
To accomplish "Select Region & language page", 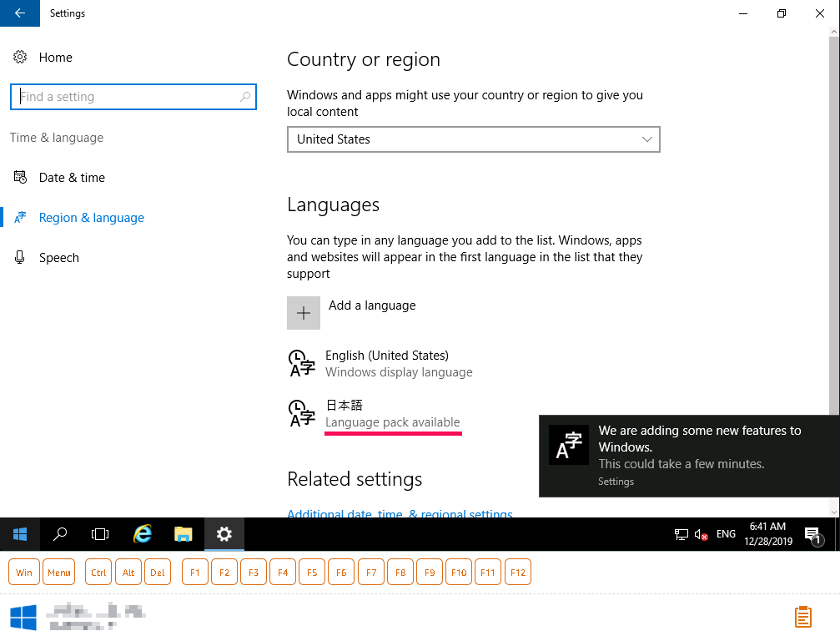I will (x=92, y=218).
